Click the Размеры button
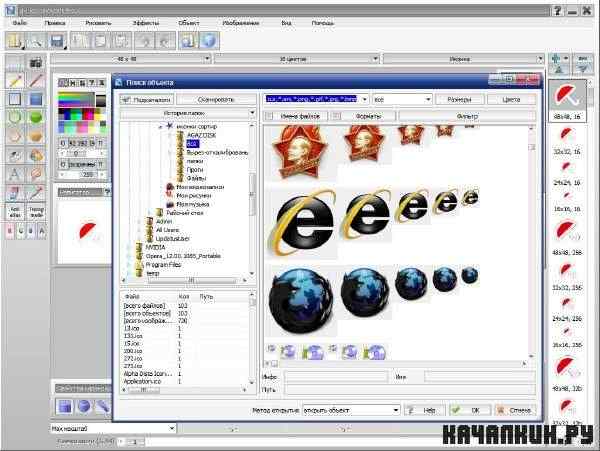 tap(460, 99)
